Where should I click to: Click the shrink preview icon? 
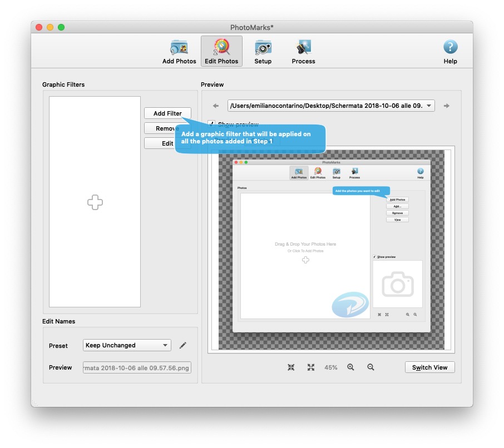pyautogui.click(x=290, y=367)
